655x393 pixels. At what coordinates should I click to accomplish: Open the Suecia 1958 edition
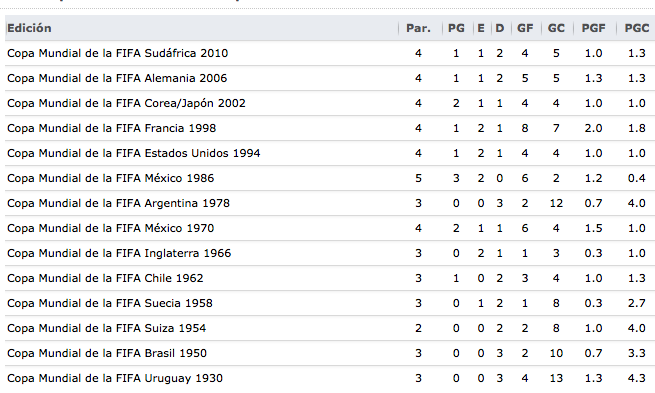[x=110, y=304]
